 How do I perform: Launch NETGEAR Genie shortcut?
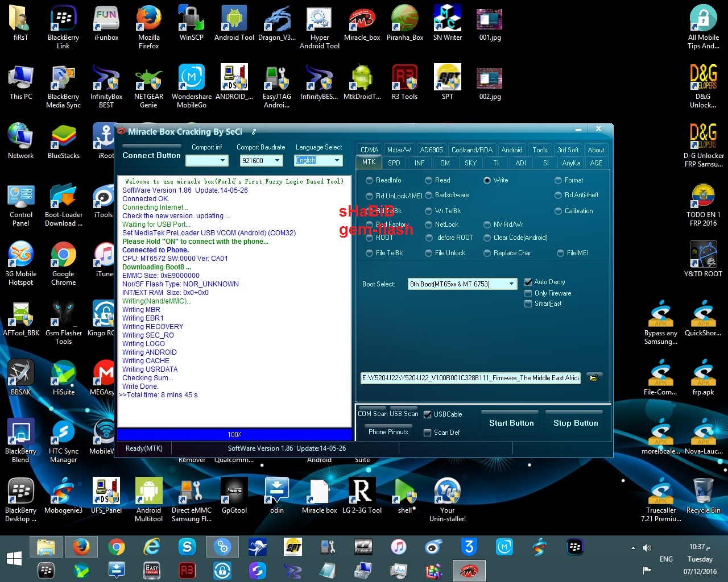click(x=148, y=86)
